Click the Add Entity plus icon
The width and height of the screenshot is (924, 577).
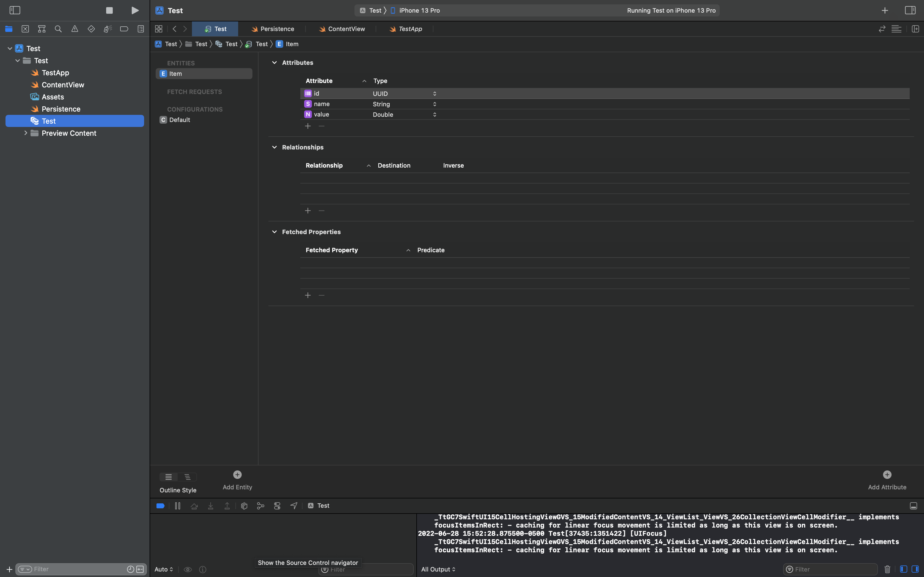click(x=237, y=475)
